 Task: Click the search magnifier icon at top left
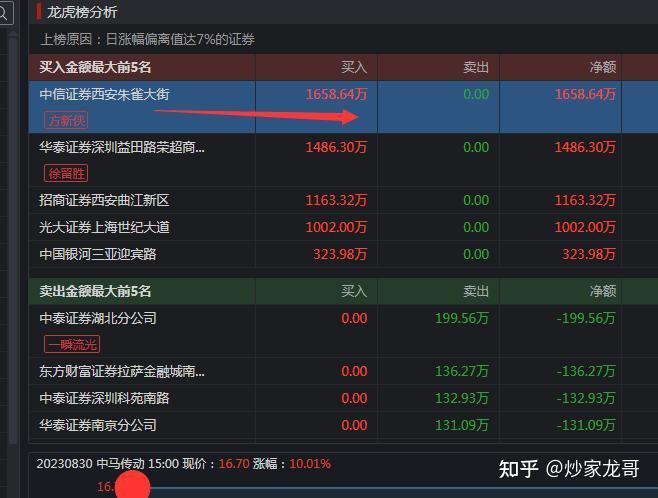[x=3, y=13]
